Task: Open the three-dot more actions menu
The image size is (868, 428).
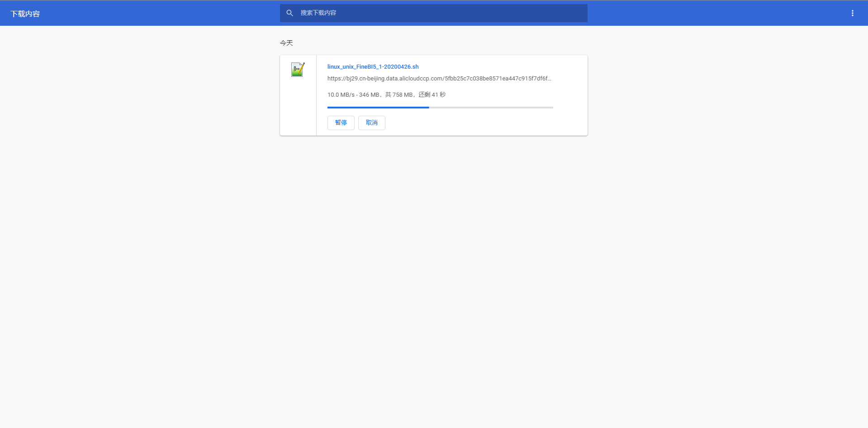Action: pos(852,13)
